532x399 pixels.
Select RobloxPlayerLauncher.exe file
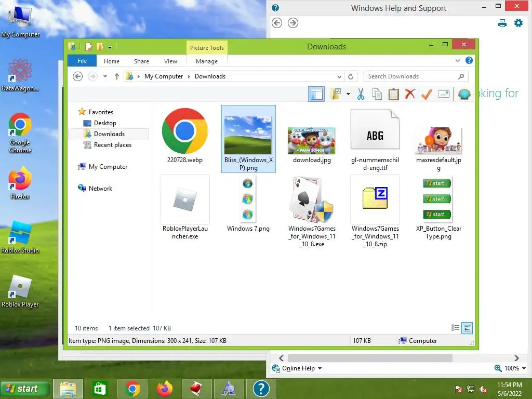pos(185,207)
